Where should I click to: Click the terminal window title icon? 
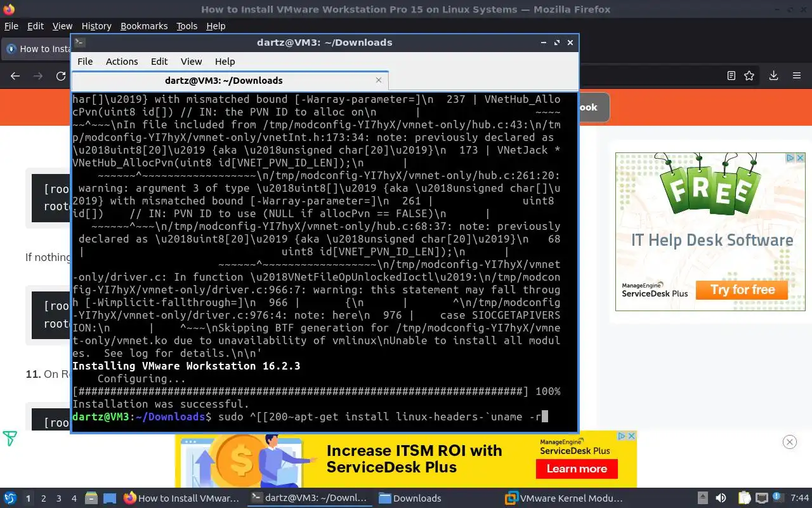79,43
